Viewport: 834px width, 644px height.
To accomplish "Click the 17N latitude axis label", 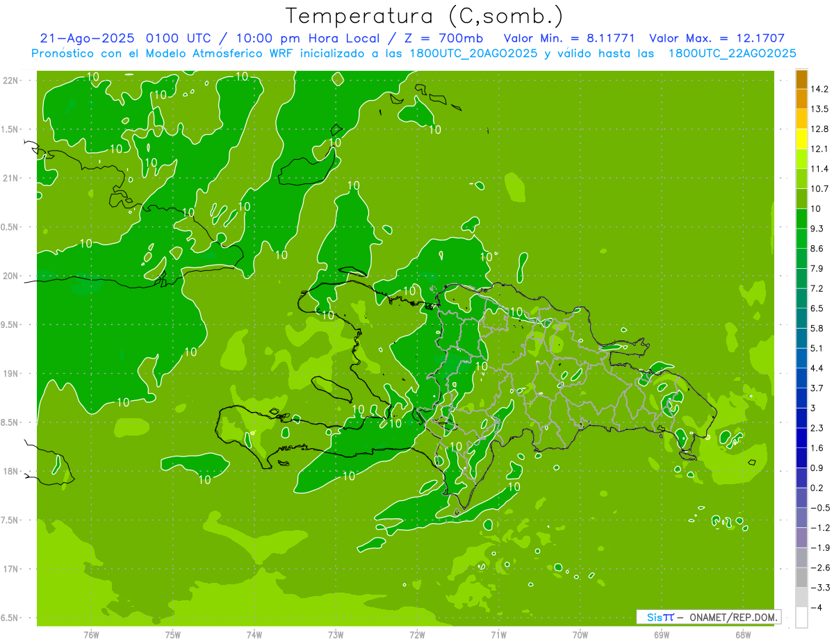I will [x=10, y=569].
